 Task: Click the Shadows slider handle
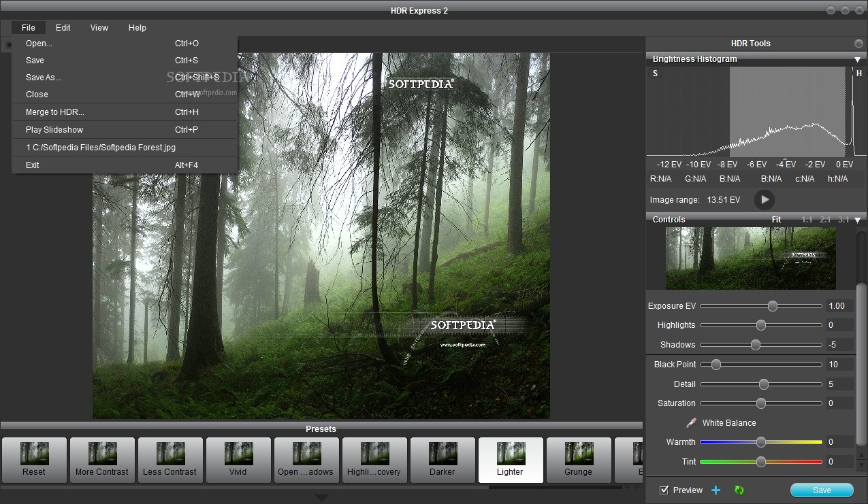[x=756, y=345]
